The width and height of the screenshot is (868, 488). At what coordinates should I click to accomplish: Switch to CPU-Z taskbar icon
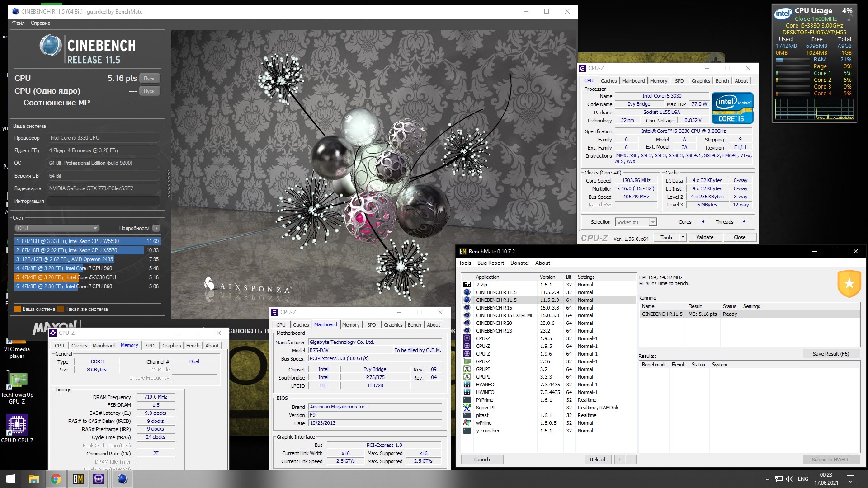[x=99, y=479]
